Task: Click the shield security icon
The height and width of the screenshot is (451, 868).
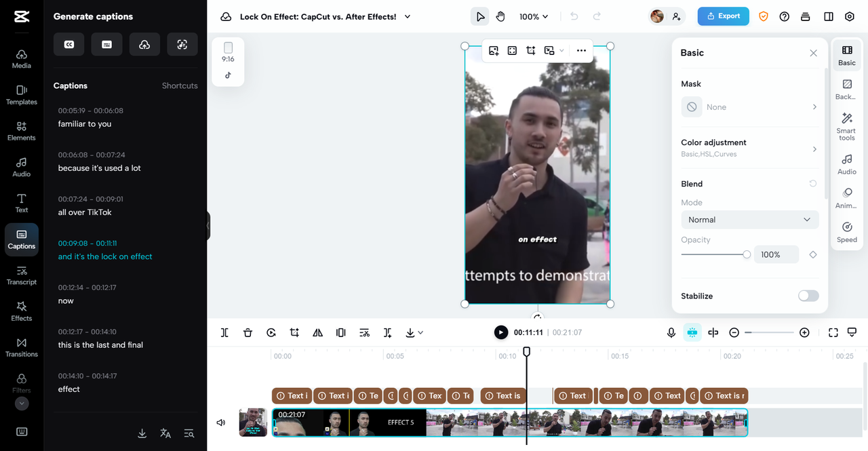Action: coord(764,16)
